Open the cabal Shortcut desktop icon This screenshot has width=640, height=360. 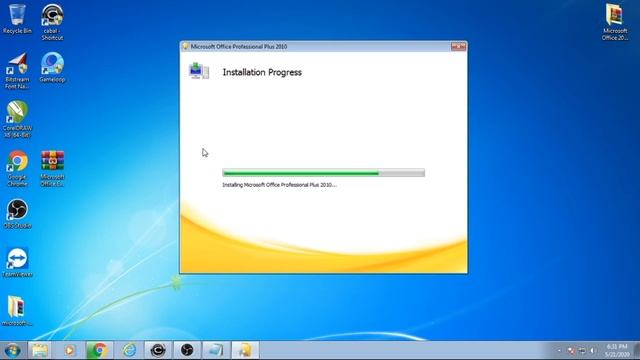click(x=52, y=22)
